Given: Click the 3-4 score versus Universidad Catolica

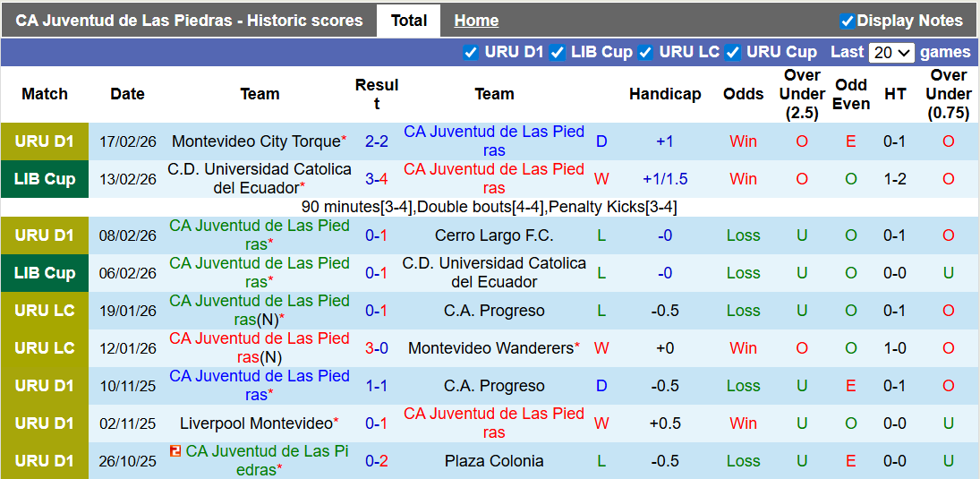Looking at the screenshot, I should 377,179.
